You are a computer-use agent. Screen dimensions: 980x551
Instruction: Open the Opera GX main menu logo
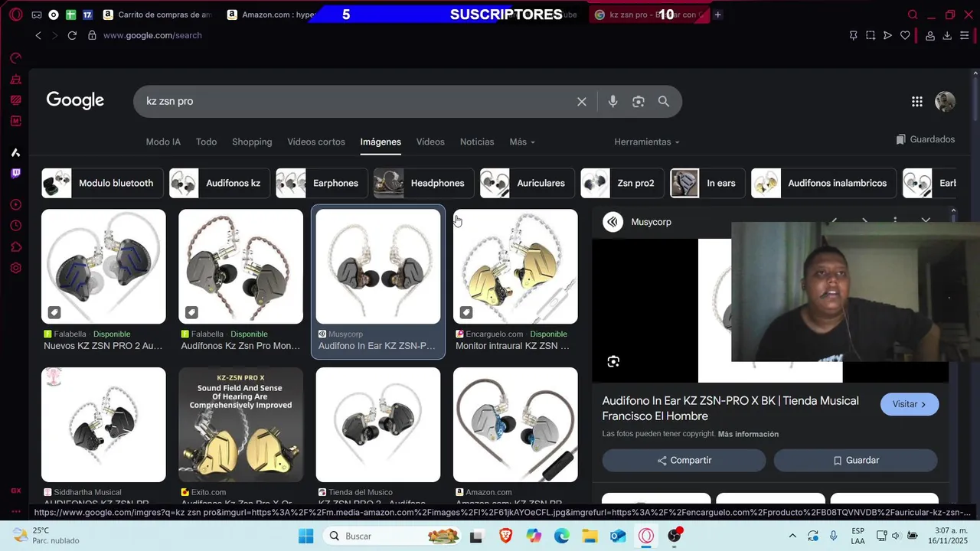click(x=15, y=15)
